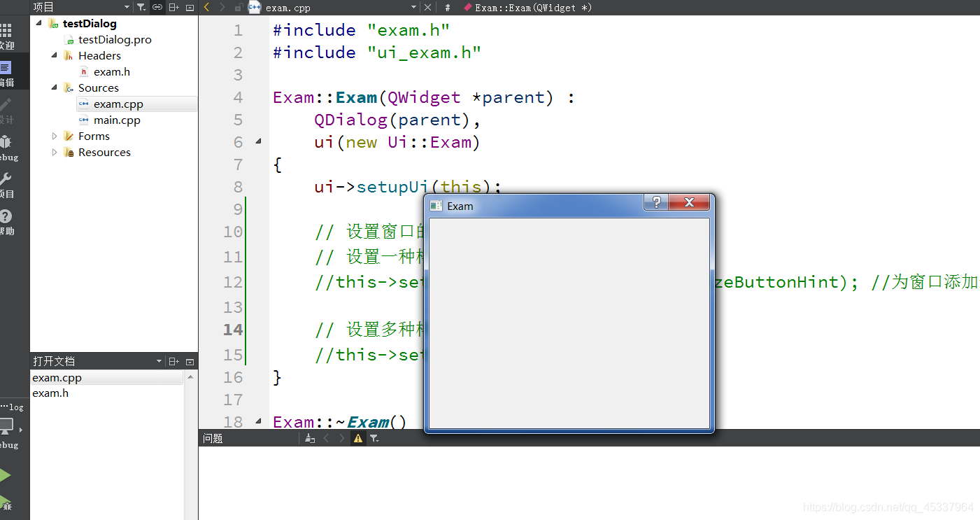Viewport: 980px width, 520px height.
Task: Click the Sources folder label
Action: click(99, 87)
